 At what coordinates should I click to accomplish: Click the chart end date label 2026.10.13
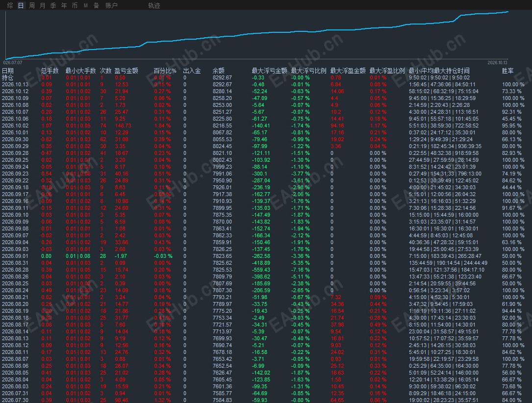(497, 63)
